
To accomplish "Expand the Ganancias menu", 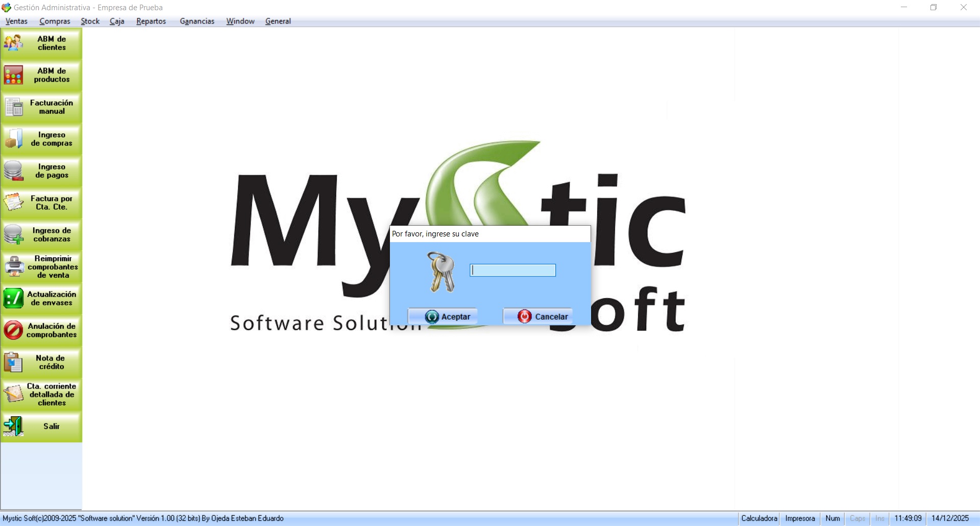I will coord(197,21).
